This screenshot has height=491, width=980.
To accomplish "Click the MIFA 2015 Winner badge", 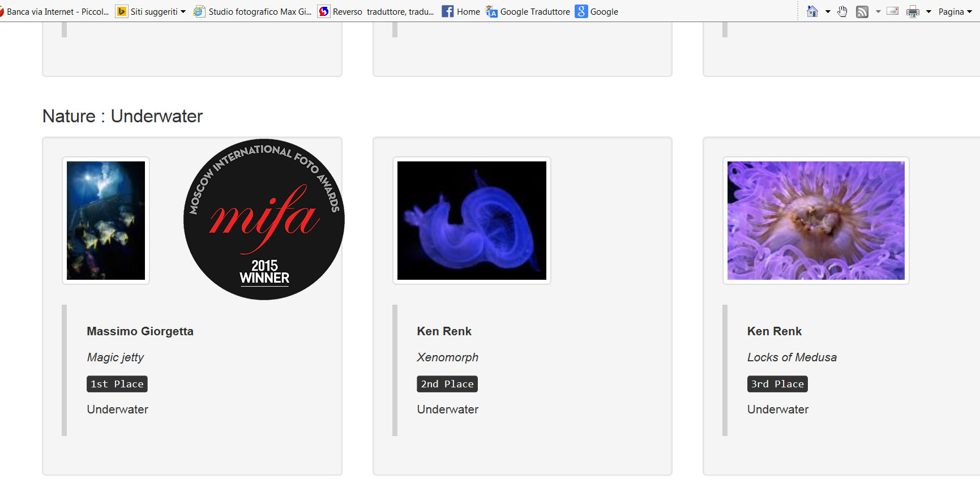I will [x=264, y=219].
